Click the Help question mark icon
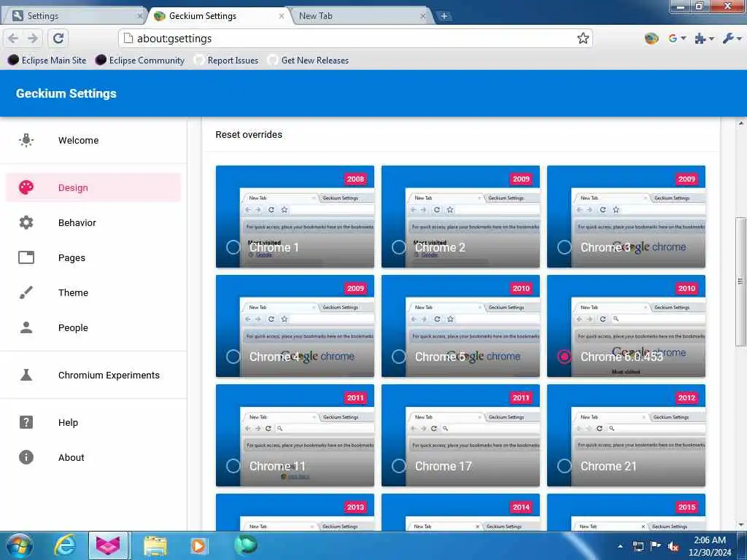 click(x=26, y=422)
